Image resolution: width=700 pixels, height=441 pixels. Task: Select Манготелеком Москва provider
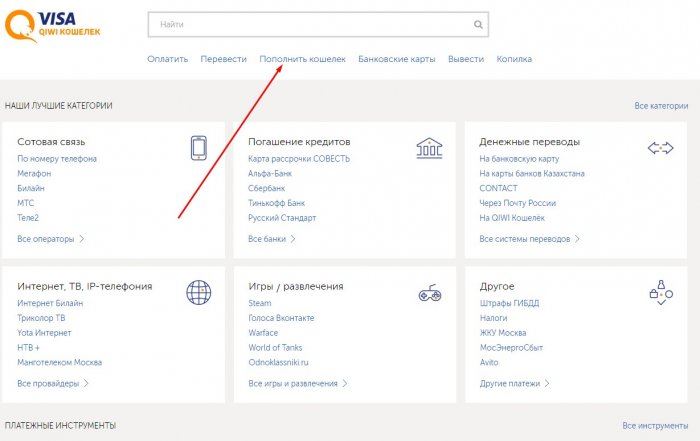click(59, 362)
